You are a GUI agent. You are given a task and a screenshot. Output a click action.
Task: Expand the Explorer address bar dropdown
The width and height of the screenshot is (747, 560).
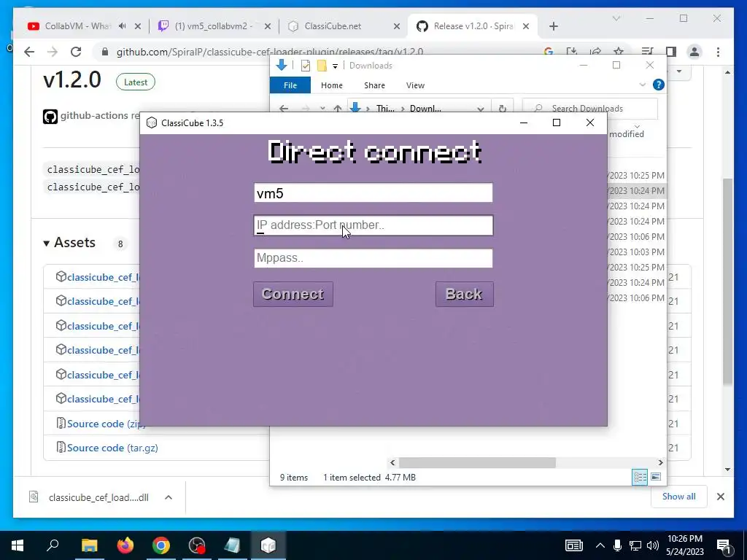[x=480, y=109]
